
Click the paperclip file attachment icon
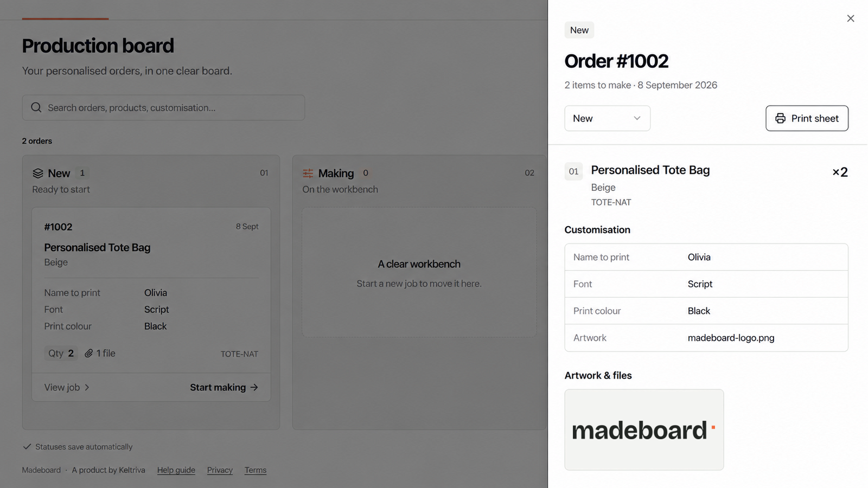88,353
